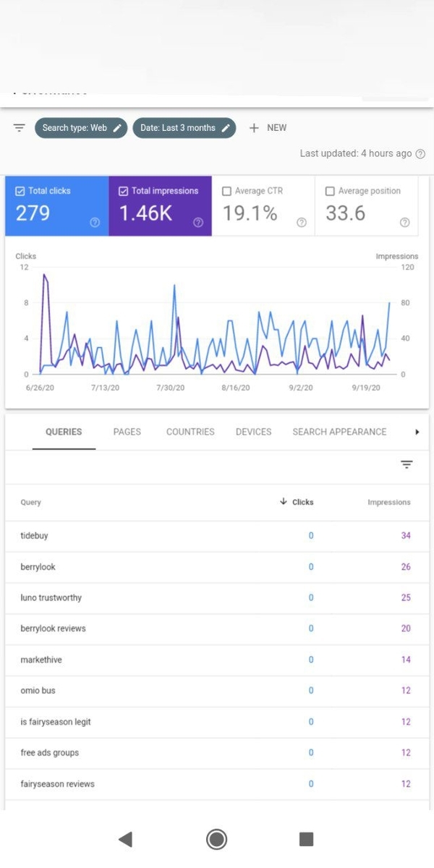Enable the Average CTR checkbox
Image resolution: width=434 pixels, height=868 pixels.
coord(227,191)
